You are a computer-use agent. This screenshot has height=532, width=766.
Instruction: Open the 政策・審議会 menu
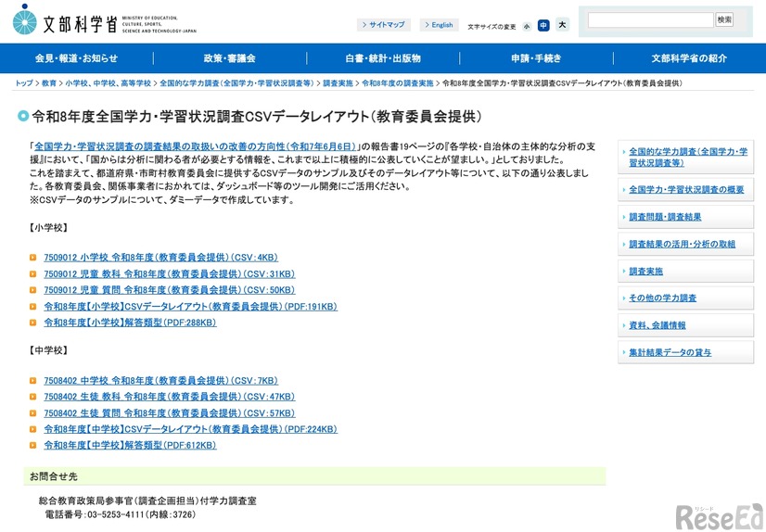[x=230, y=58]
